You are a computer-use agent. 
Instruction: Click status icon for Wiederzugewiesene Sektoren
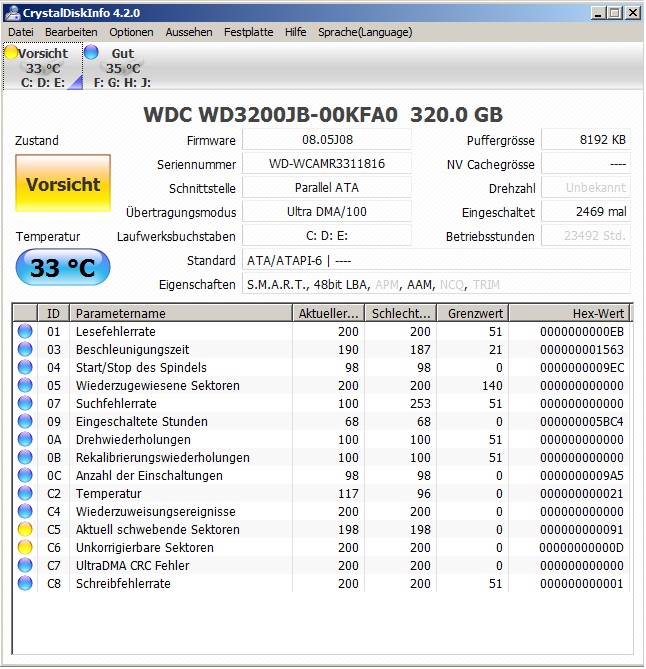tap(25, 385)
